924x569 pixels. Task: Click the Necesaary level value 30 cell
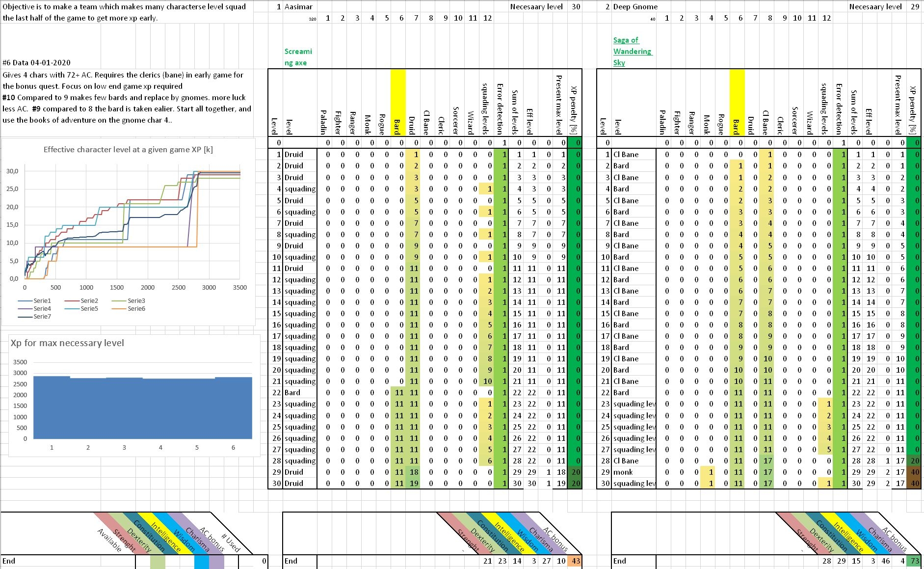click(x=576, y=6)
